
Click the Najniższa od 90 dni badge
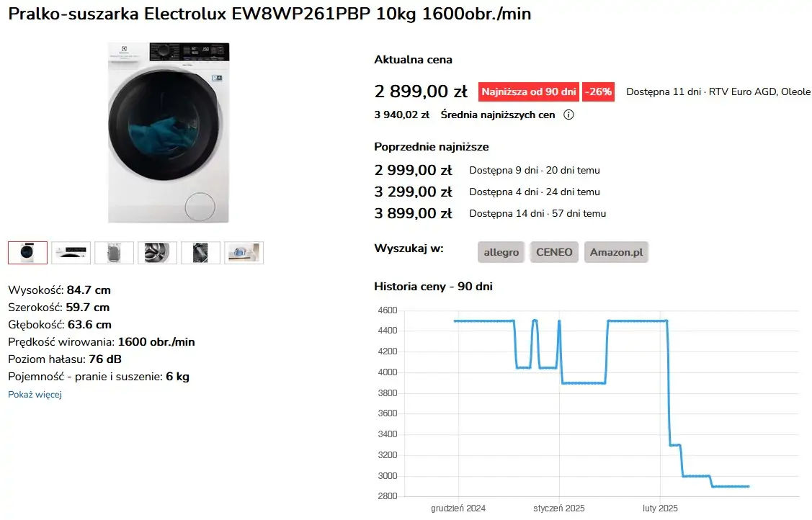click(x=529, y=91)
